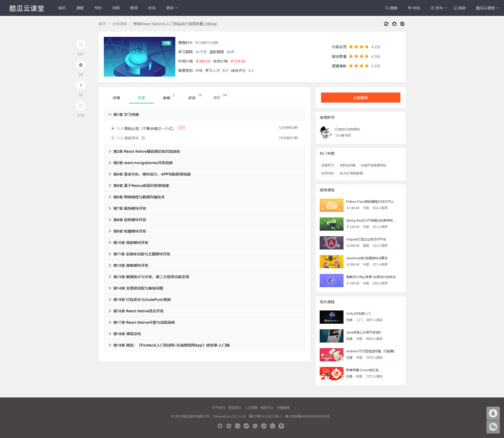Open the 酷瓜云课堂 user menu dropdown

pyautogui.click(x=488, y=8)
